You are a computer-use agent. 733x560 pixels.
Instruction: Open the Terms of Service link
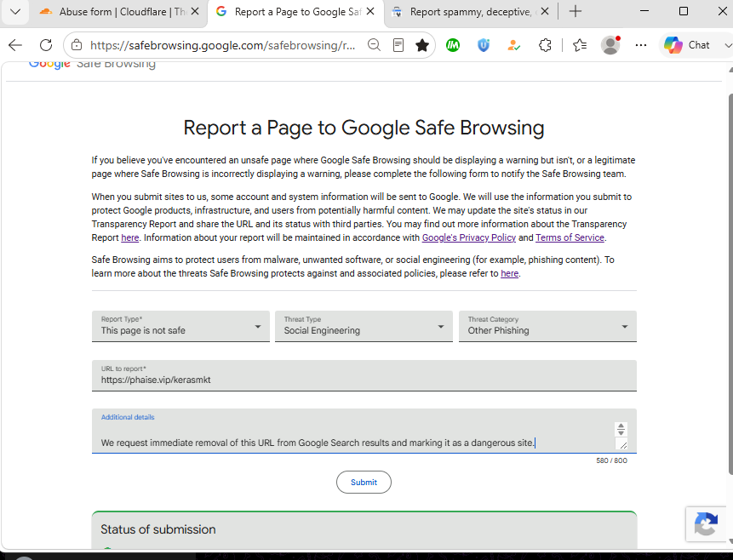[x=570, y=237]
